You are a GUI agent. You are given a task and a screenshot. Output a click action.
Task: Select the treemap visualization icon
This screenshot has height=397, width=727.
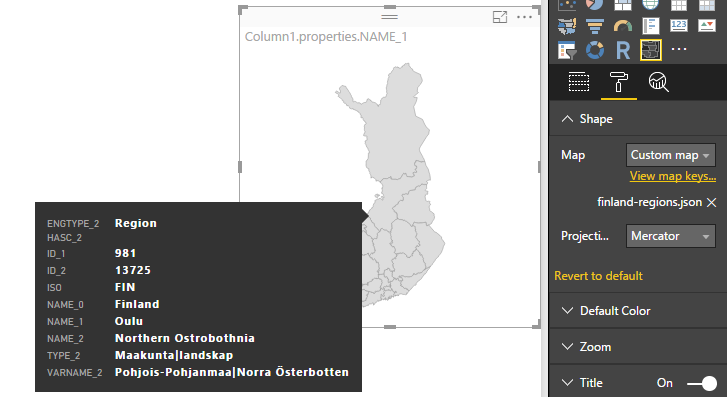point(623,5)
